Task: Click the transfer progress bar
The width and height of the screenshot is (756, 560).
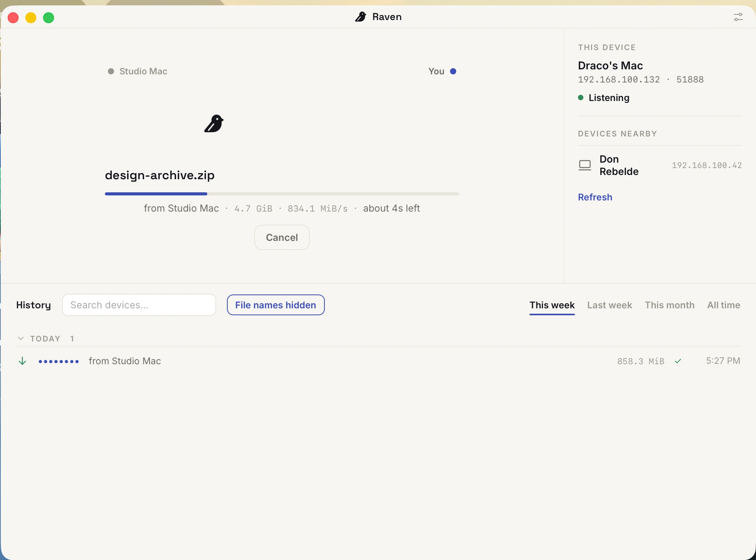Action: pyautogui.click(x=282, y=194)
